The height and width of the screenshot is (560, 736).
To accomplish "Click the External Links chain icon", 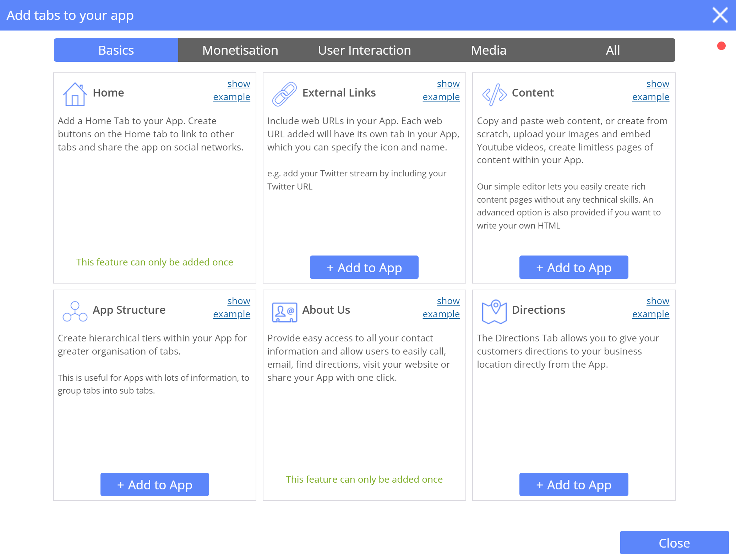I will (x=284, y=94).
